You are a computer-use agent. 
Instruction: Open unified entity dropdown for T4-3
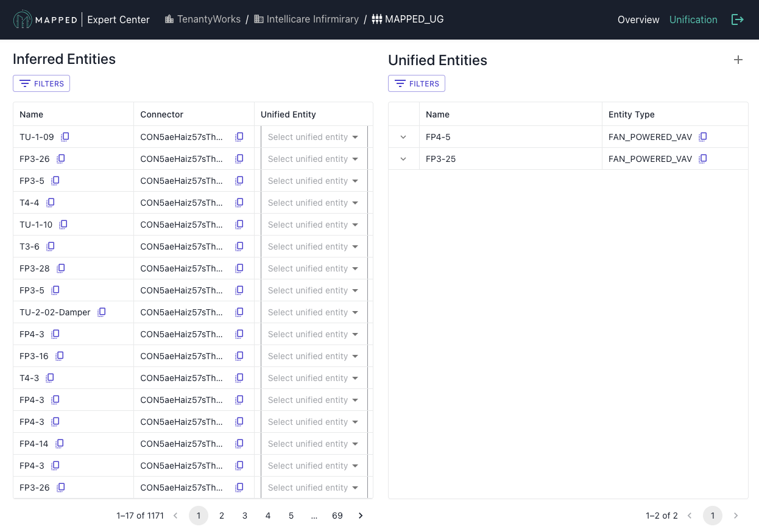point(314,378)
